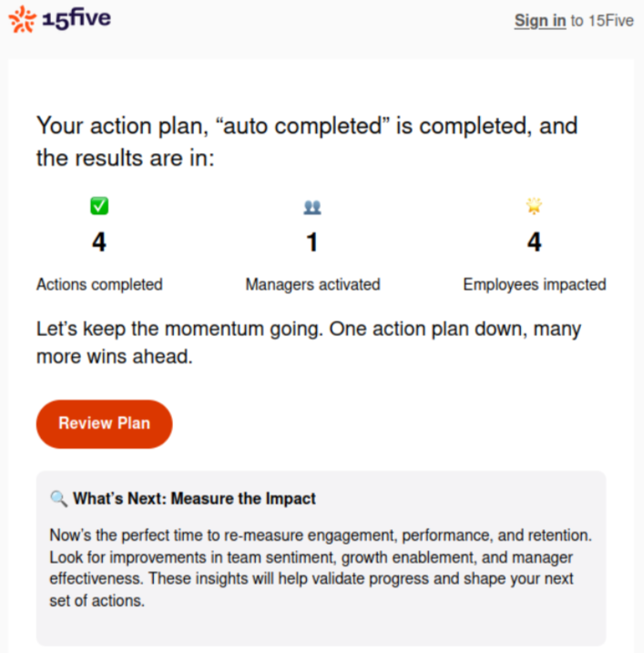Click the 'to 15Five' header text
Viewport: 644px width, 653px height.
pos(602,20)
